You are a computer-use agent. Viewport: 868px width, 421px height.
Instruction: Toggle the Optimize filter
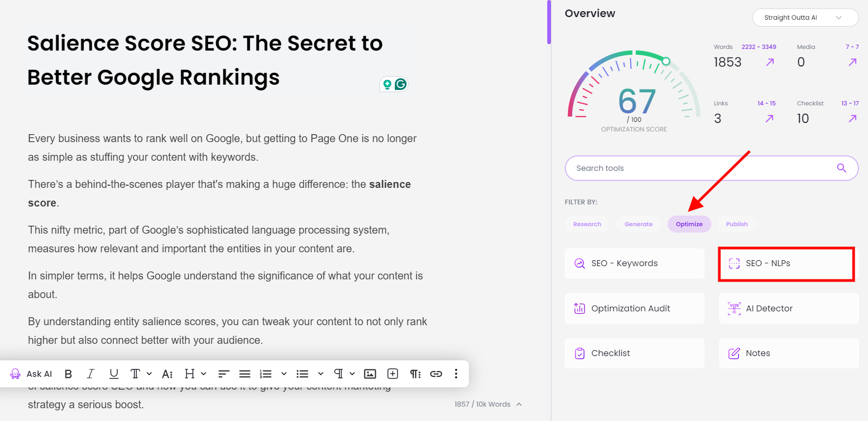(x=689, y=224)
